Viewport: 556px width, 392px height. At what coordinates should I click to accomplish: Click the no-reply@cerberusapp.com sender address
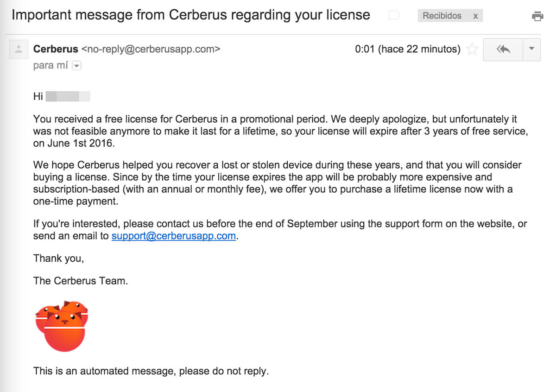[x=151, y=49]
